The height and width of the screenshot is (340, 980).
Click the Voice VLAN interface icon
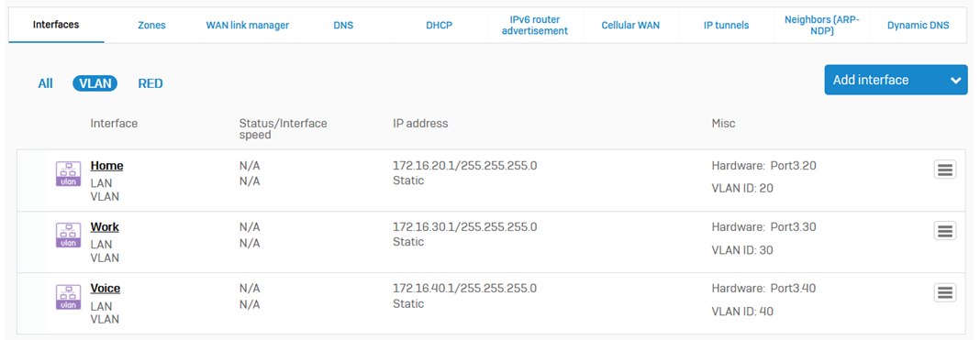[69, 297]
